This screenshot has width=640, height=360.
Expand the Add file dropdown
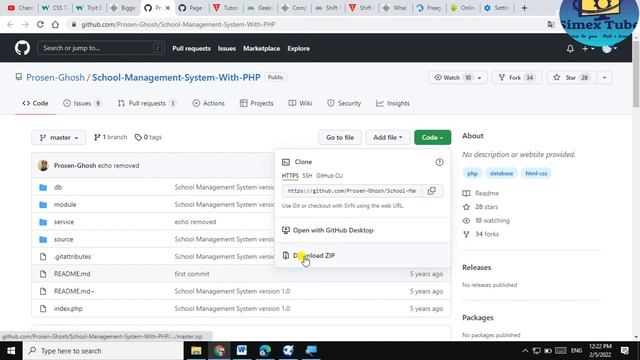388,138
